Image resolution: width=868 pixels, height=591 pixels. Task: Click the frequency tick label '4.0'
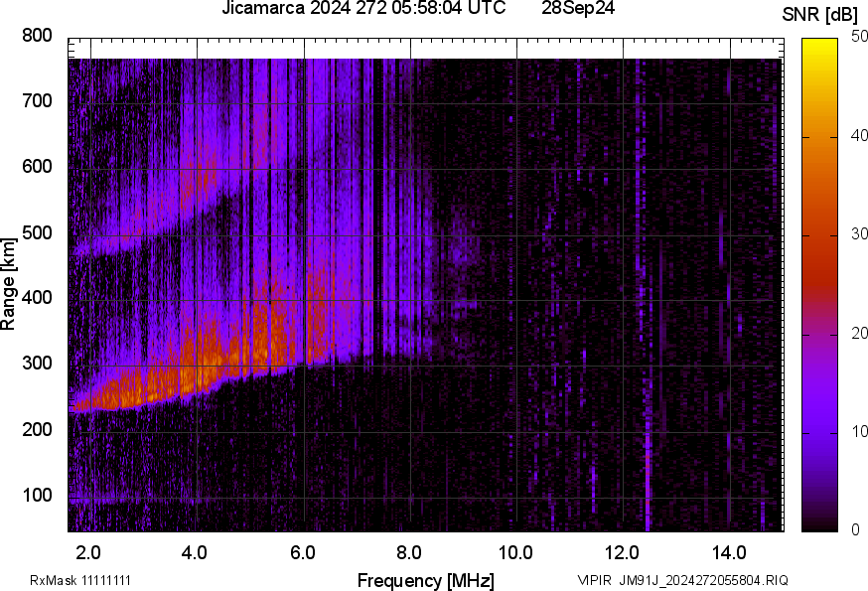coord(195,553)
